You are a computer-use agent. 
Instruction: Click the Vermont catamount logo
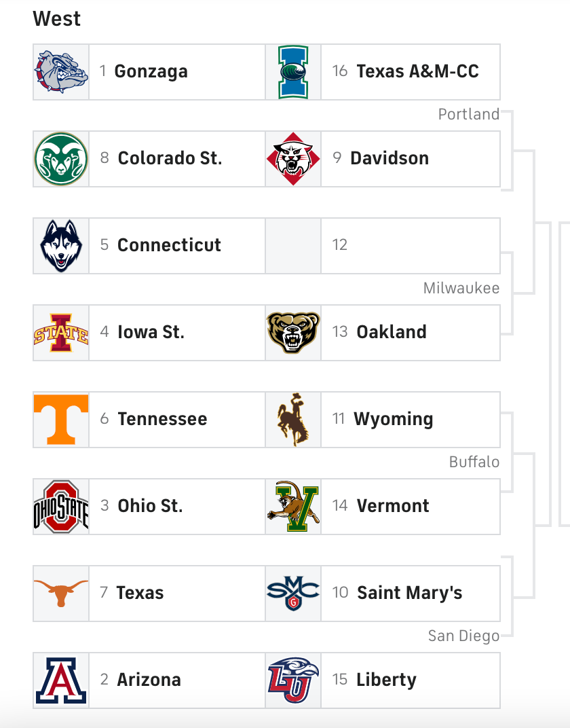click(x=293, y=507)
